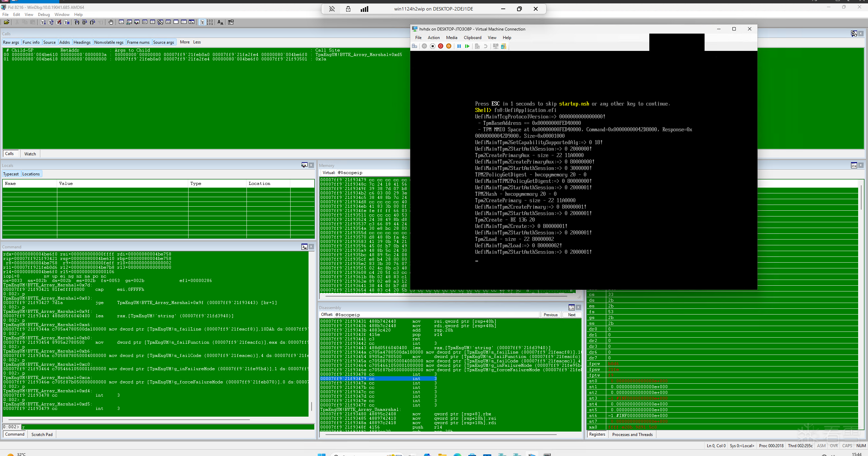
Task: Click the Break (pause execution) toolbar icon
Action: (x=67, y=22)
